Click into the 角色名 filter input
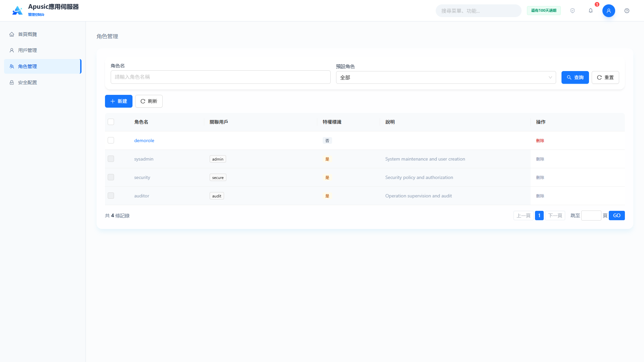Screen dimensions: 644x362 tap(221, 77)
